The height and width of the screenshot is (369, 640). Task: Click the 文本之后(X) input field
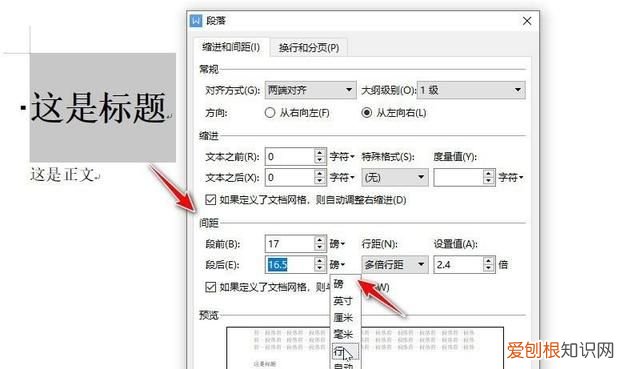pos(289,178)
